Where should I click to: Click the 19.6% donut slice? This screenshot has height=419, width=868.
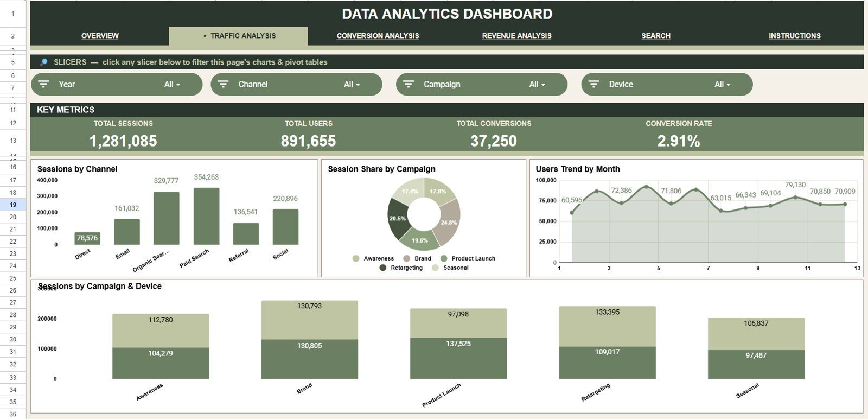[x=420, y=240]
